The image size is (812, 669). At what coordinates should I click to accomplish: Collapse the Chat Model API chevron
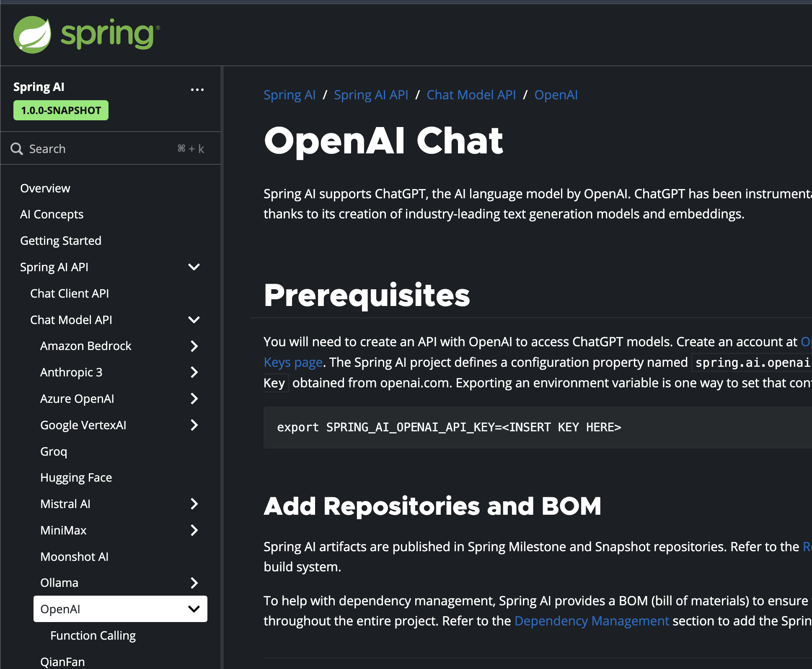click(x=194, y=320)
